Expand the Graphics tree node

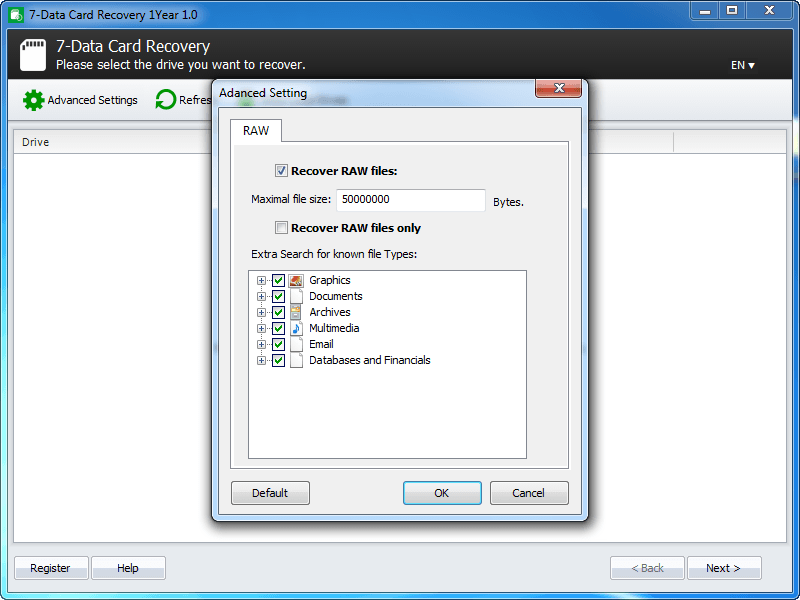coord(261,281)
